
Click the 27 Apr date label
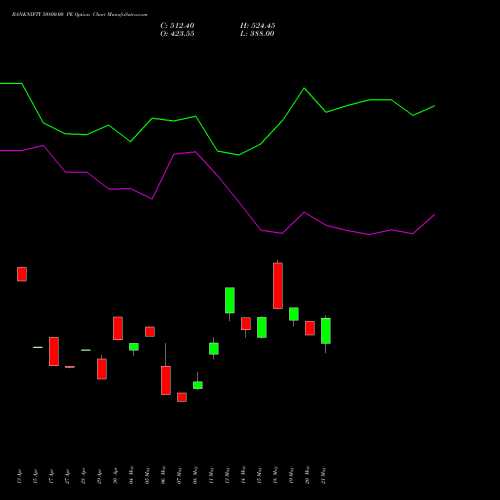coord(67,476)
